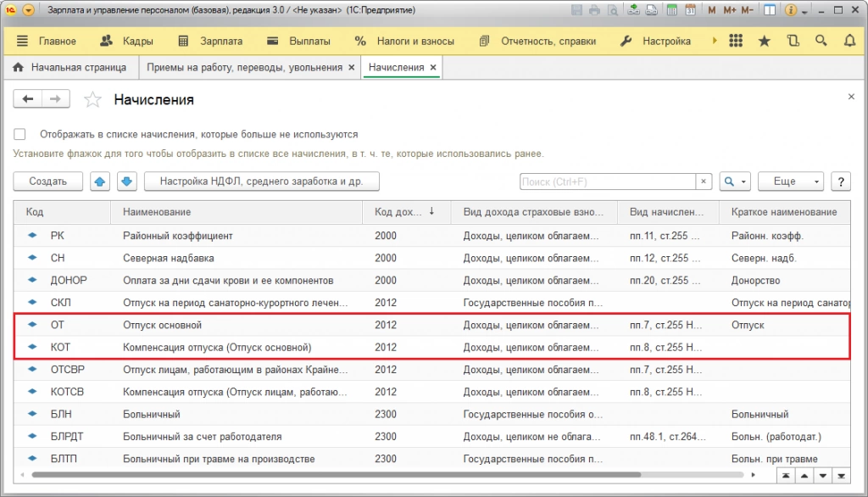Open the search options dropdown button
Image resolution: width=868 pixels, height=497 pixels.
click(734, 181)
